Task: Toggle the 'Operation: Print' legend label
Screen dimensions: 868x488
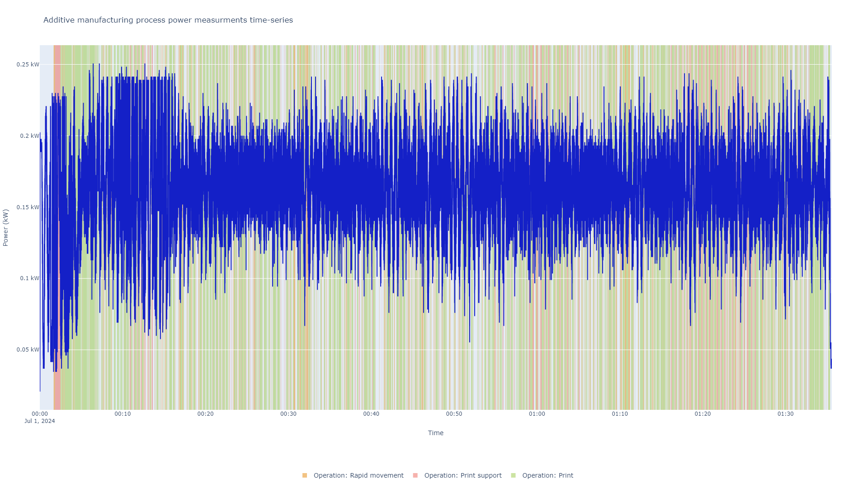Action: tap(547, 475)
